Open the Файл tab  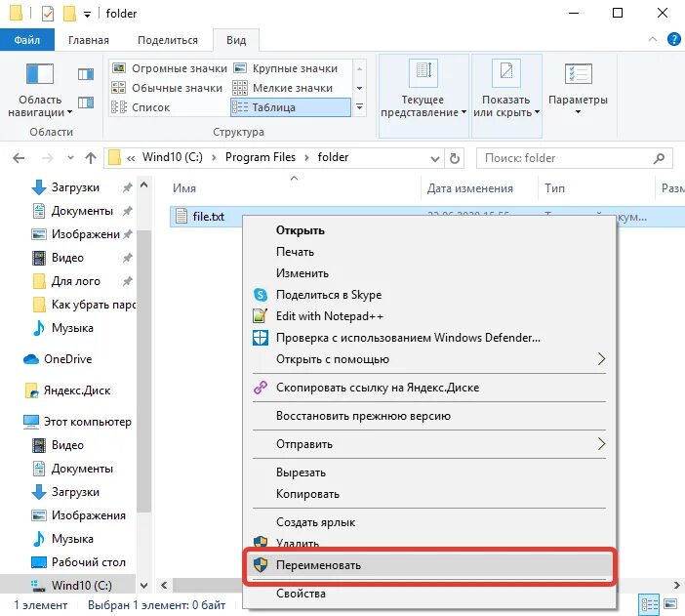(x=27, y=40)
